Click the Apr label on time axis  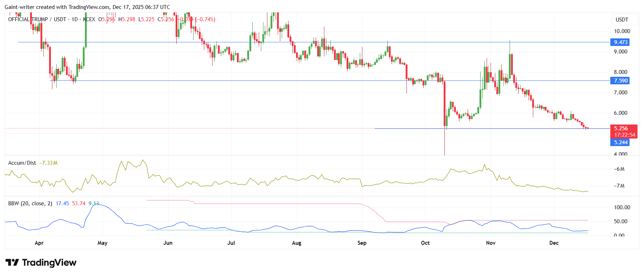coord(39,243)
